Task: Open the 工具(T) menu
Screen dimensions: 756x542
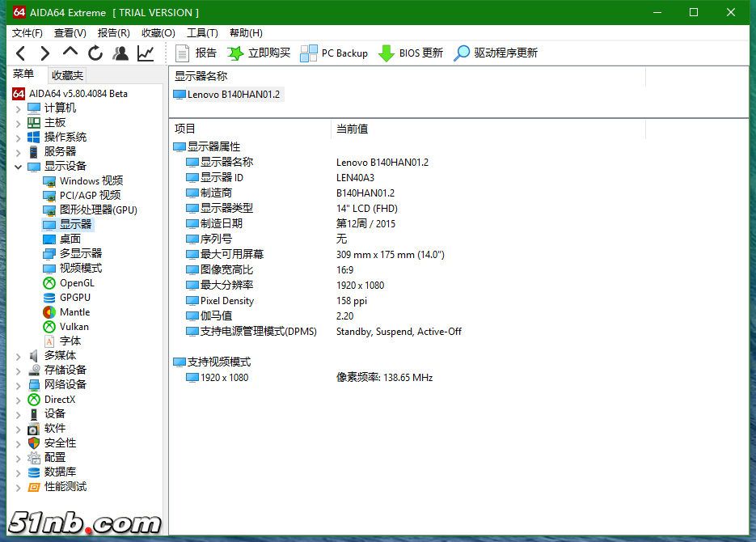Action: [x=202, y=33]
